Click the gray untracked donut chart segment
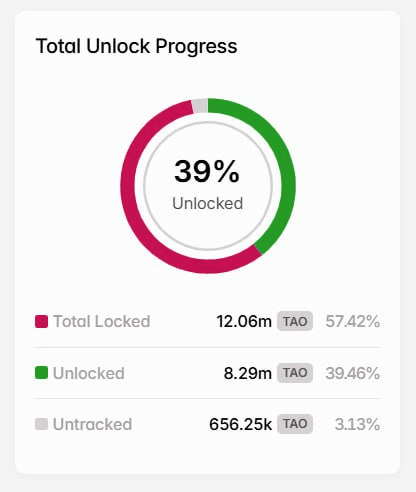416x492 pixels. 200,106
